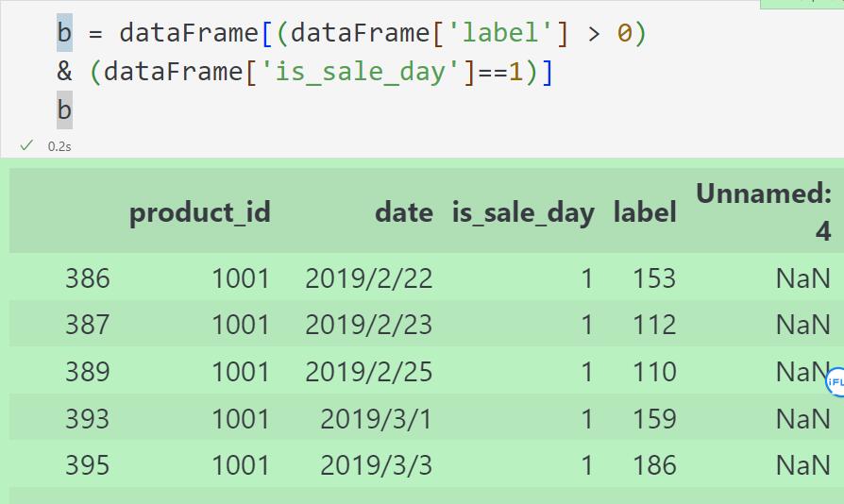844x504 pixels.
Task: Select row index 389 in the output
Action: click(87, 372)
